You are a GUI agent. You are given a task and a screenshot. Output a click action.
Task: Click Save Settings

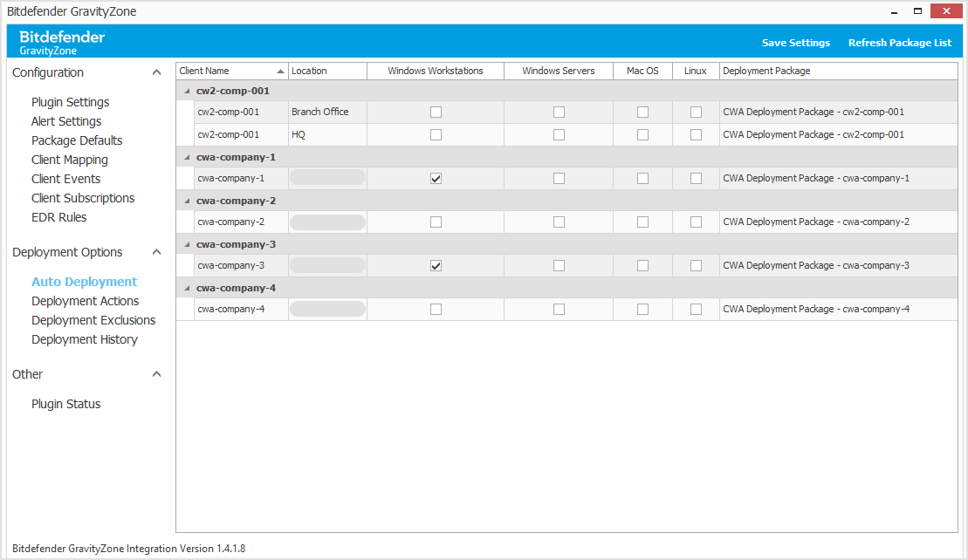795,42
